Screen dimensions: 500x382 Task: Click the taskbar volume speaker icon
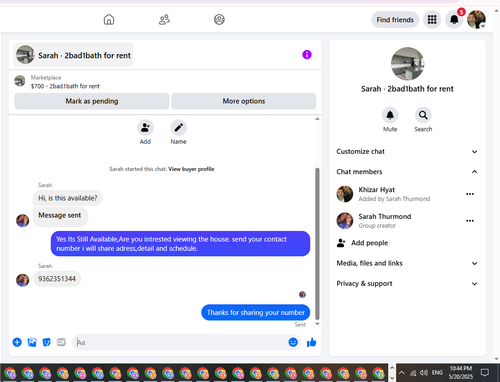coord(424,373)
